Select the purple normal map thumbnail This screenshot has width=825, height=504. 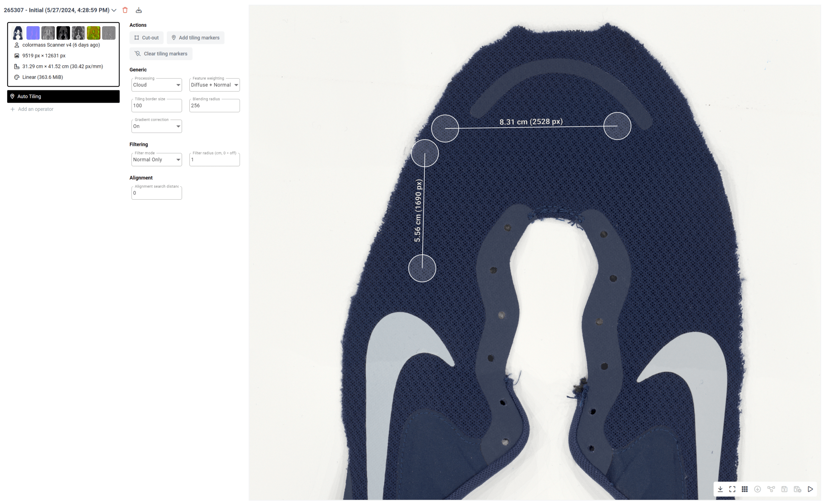(33, 33)
